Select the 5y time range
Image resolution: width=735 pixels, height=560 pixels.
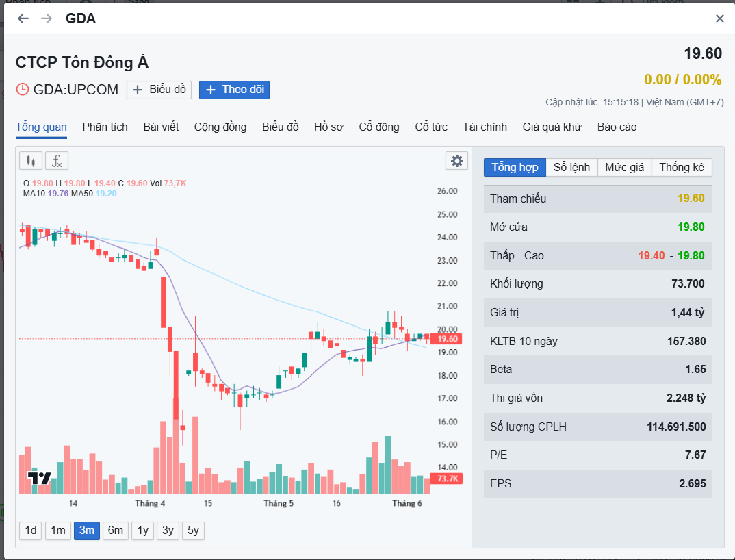coord(193,531)
